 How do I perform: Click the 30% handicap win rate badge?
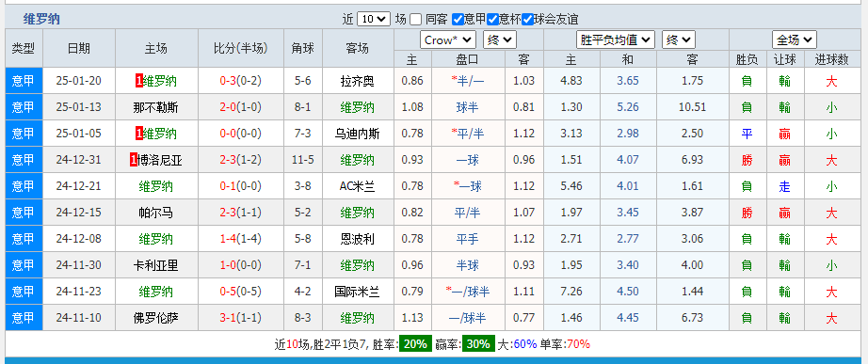click(x=479, y=344)
